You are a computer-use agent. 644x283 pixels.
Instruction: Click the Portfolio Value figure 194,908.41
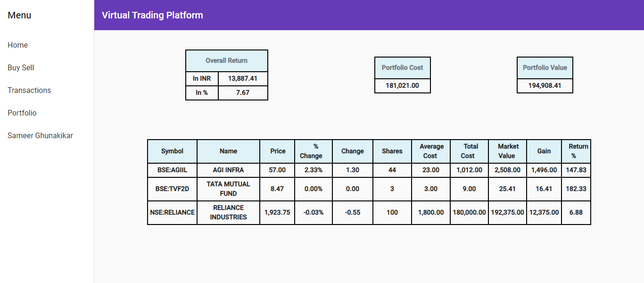click(545, 85)
